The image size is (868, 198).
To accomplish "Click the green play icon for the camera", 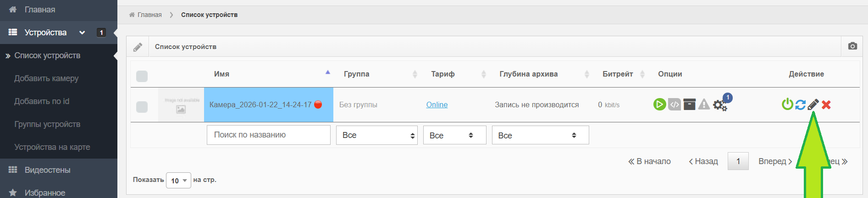I will coord(659,104).
